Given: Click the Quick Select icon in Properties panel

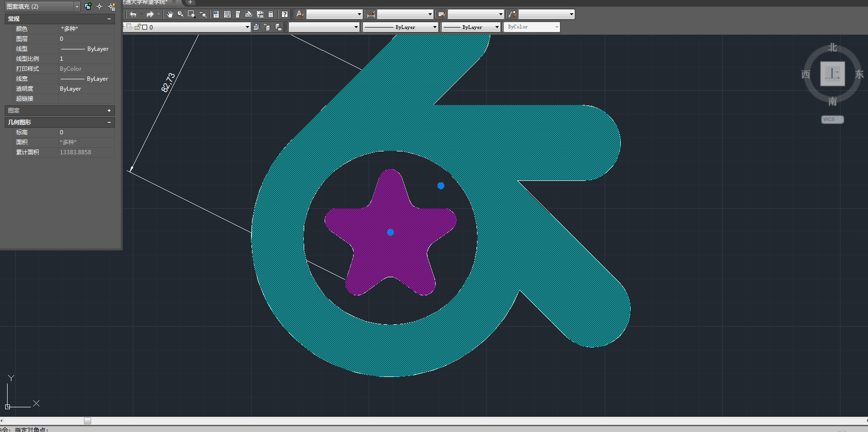Looking at the screenshot, I should (112, 7).
